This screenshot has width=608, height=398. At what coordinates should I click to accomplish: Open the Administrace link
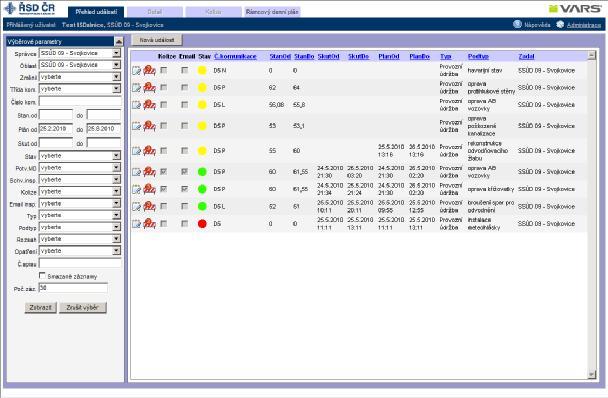pos(584,25)
